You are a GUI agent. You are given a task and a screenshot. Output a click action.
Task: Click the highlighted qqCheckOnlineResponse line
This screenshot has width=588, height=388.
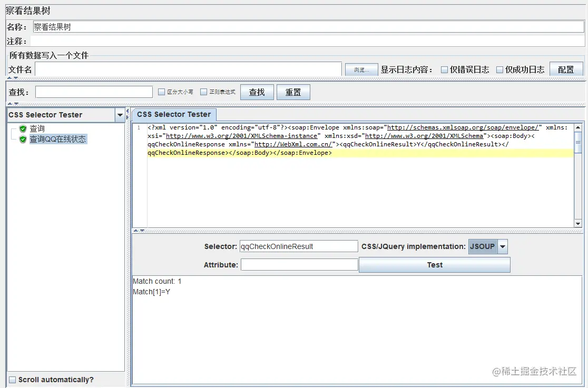360,153
